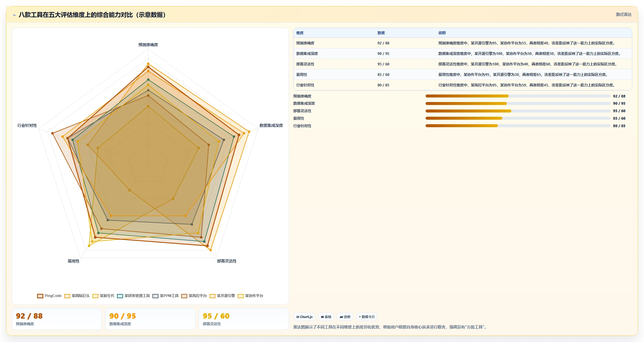Hide 某PPM工具 legend series

[166, 296]
